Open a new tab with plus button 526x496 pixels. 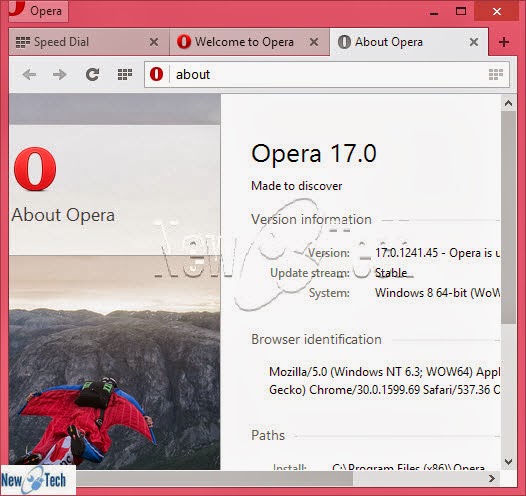(504, 42)
